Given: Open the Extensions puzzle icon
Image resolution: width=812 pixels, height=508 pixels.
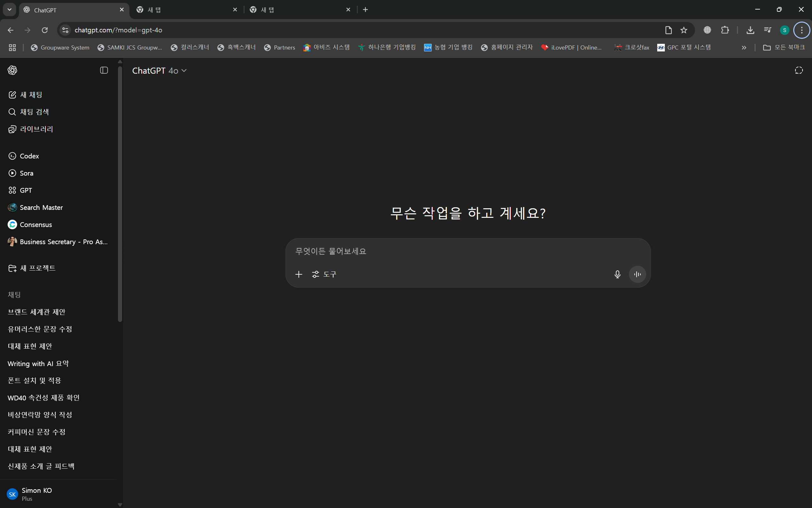Looking at the screenshot, I should pos(725,30).
